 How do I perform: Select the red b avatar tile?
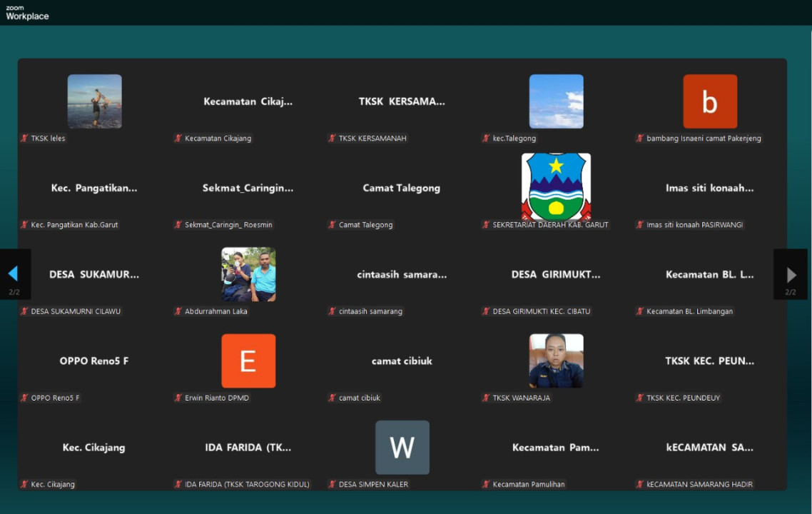(x=710, y=101)
